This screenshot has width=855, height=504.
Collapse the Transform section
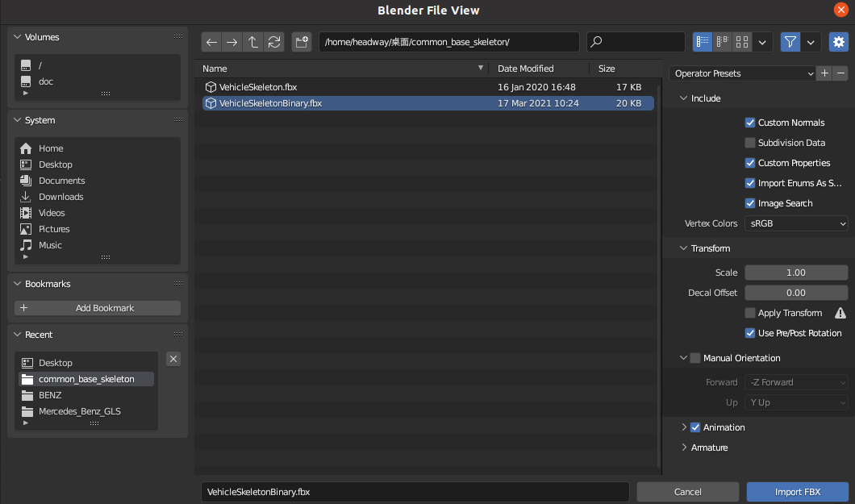point(683,248)
